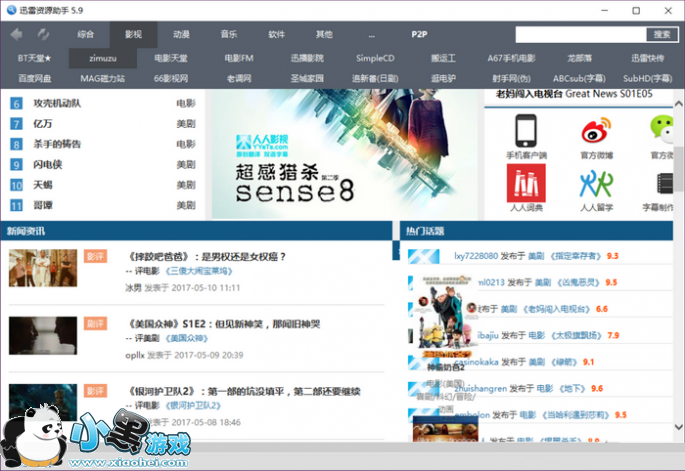Open the 人人留学 icon
Screen dimensions: 685x471
tap(596, 183)
